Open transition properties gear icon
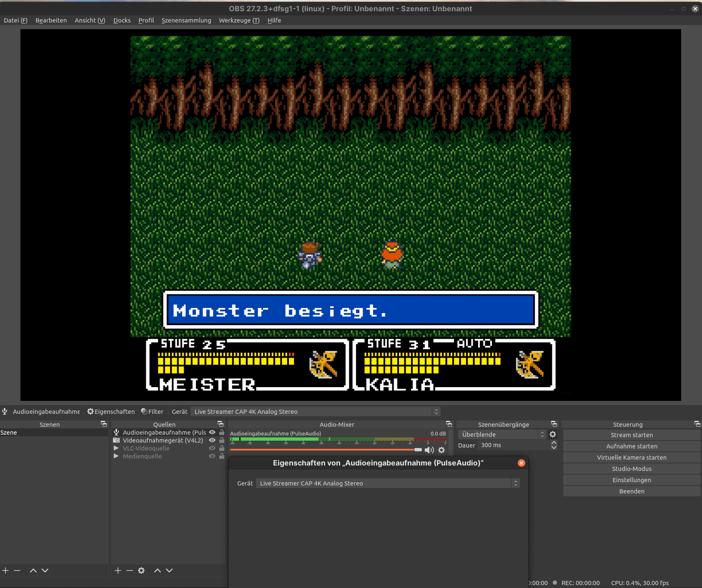 point(553,434)
